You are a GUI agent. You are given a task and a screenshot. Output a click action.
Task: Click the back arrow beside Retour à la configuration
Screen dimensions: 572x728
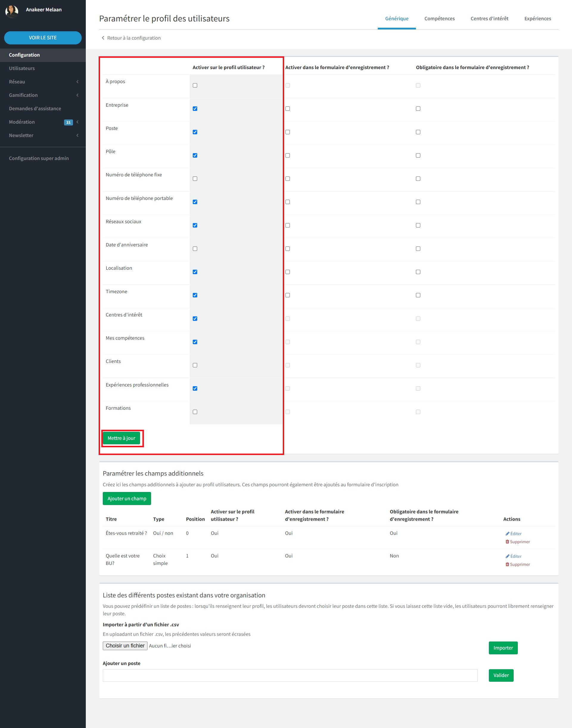pos(103,38)
